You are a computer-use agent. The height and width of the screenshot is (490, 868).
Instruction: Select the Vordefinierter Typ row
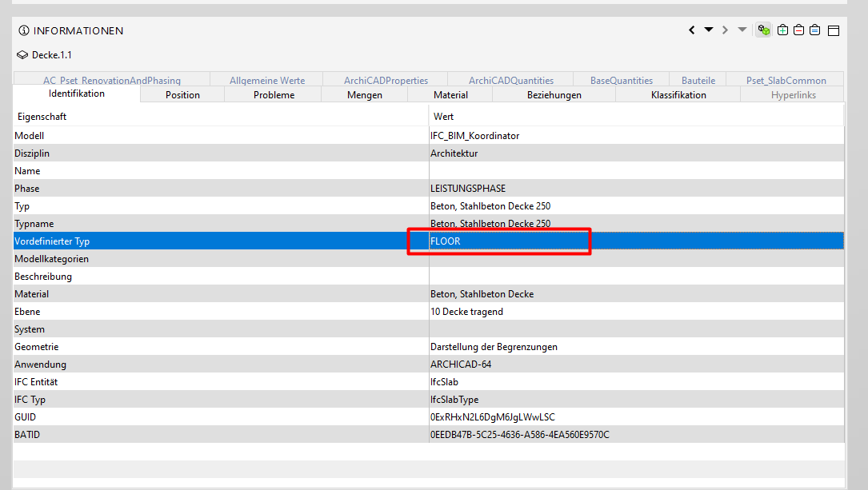click(x=429, y=241)
